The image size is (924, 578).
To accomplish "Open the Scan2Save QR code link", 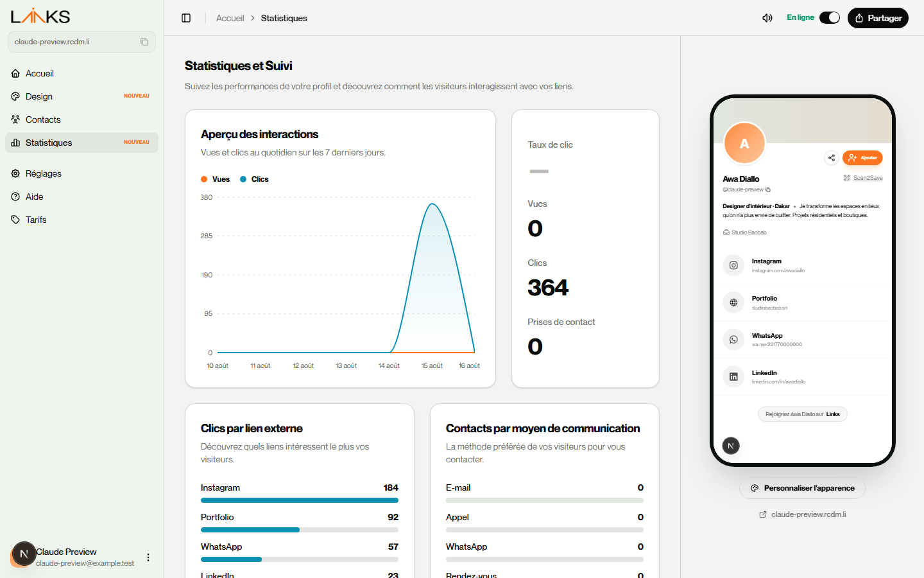I will (x=863, y=178).
